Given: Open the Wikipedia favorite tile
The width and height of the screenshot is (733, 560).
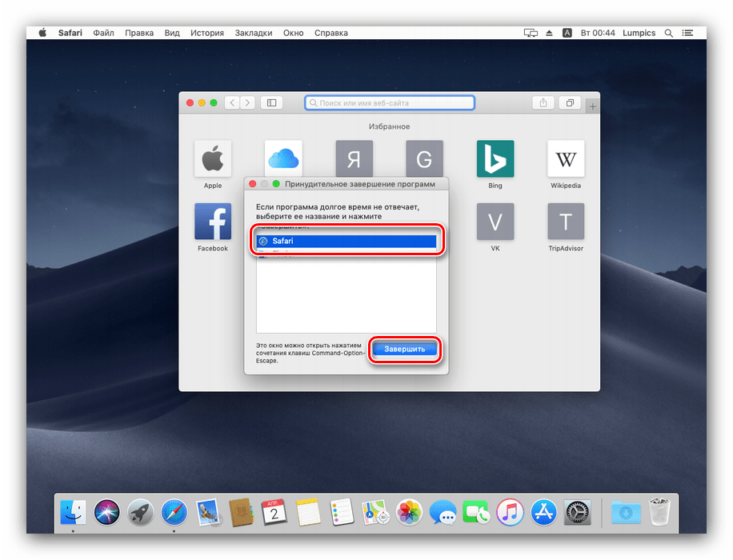Looking at the screenshot, I should coord(566,159).
